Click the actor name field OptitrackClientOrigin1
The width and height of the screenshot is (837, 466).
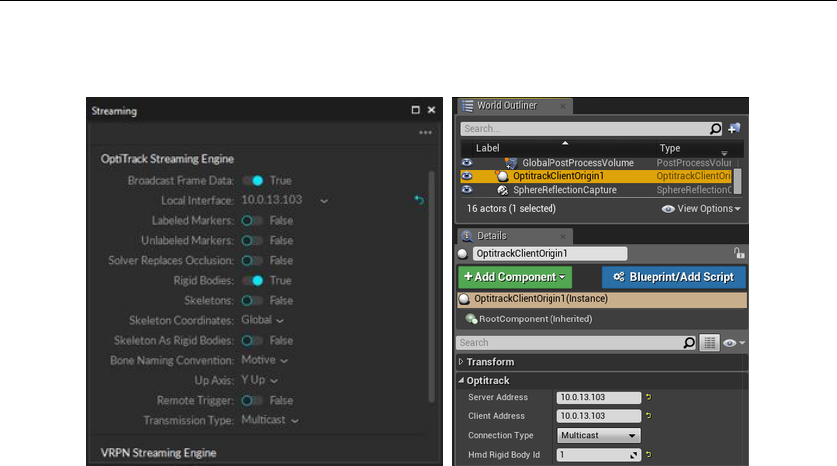(550, 254)
